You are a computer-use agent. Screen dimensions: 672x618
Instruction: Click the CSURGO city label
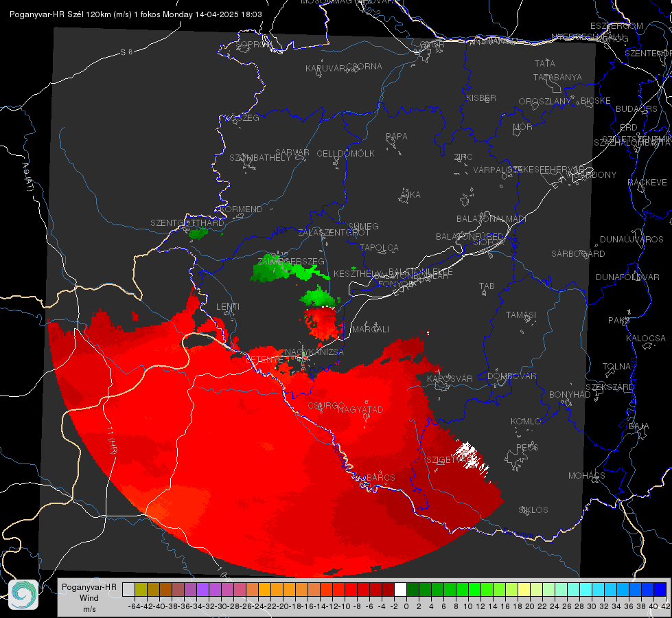pos(326,406)
